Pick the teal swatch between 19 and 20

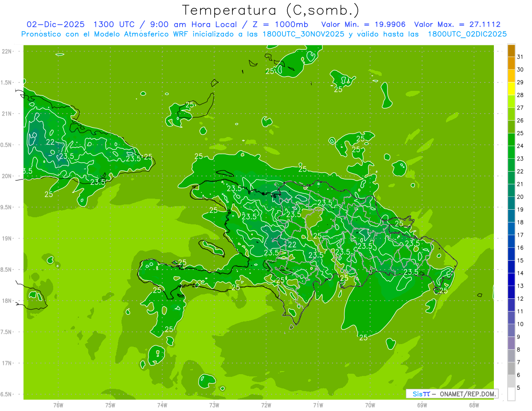pyautogui.click(x=511, y=203)
